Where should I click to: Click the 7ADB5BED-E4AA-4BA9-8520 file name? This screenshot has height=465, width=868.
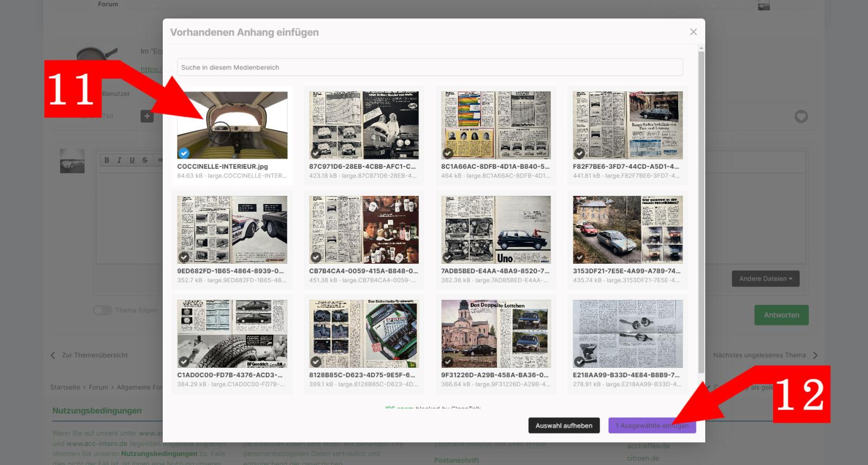pyautogui.click(x=495, y=271)
